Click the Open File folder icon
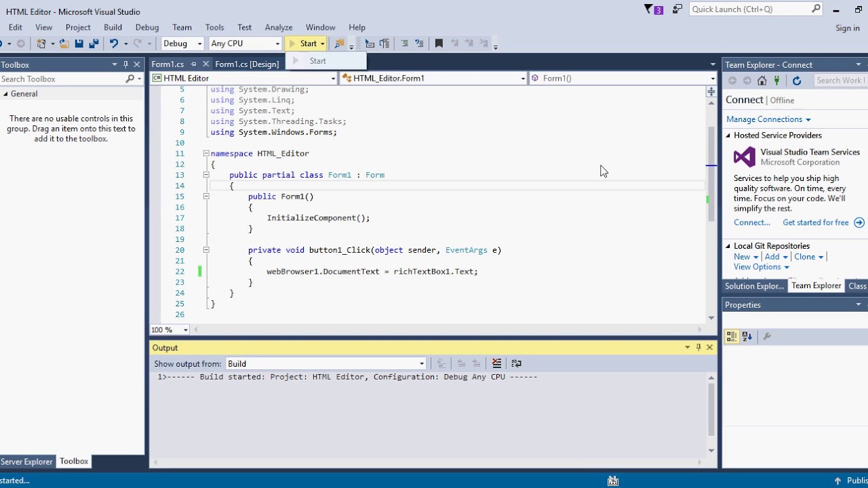Image resolution: width=868 pixels, height=488 pixels. (x=64, y=43)
